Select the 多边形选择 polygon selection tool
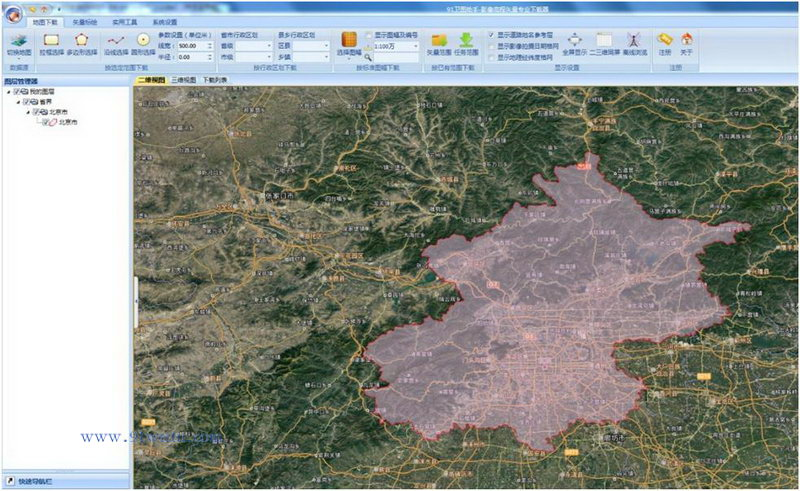The width and height of the screenshot is (800, 491). pos(82,40)
